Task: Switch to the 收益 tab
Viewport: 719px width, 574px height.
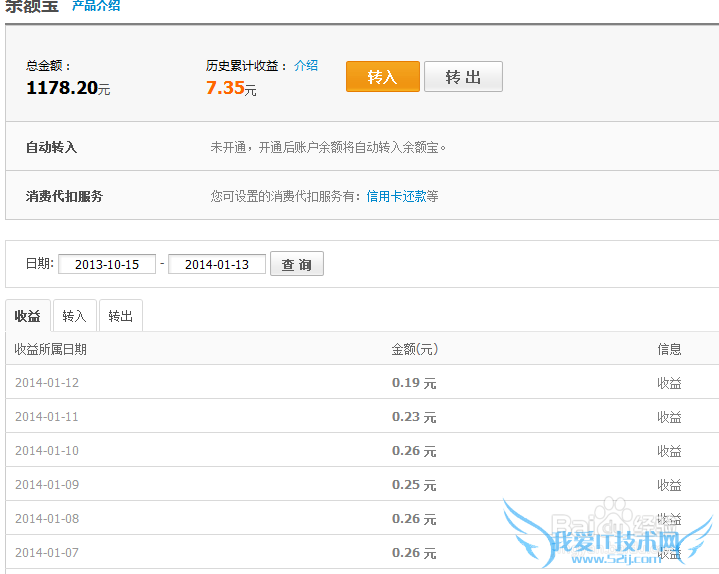Action: tap(27, 316)
